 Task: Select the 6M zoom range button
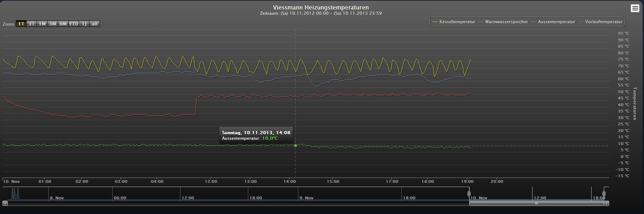tap(63, 23)
